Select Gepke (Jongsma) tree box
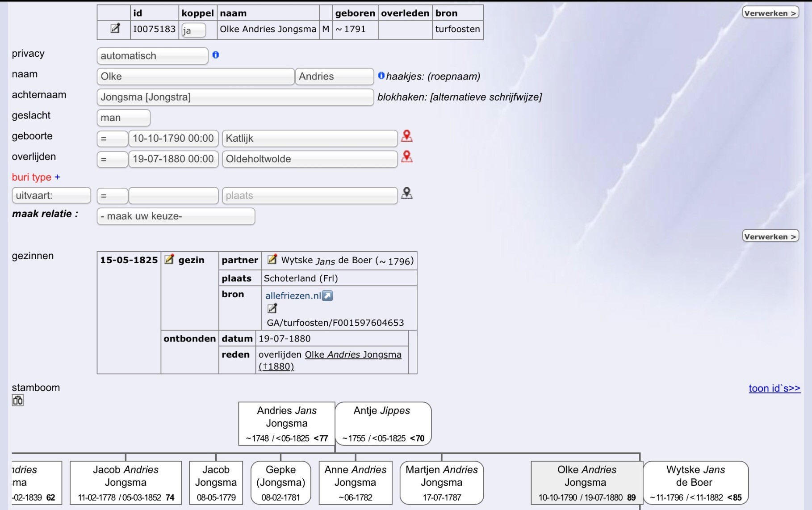The image size is (812, 510). (x=281, y=483)
